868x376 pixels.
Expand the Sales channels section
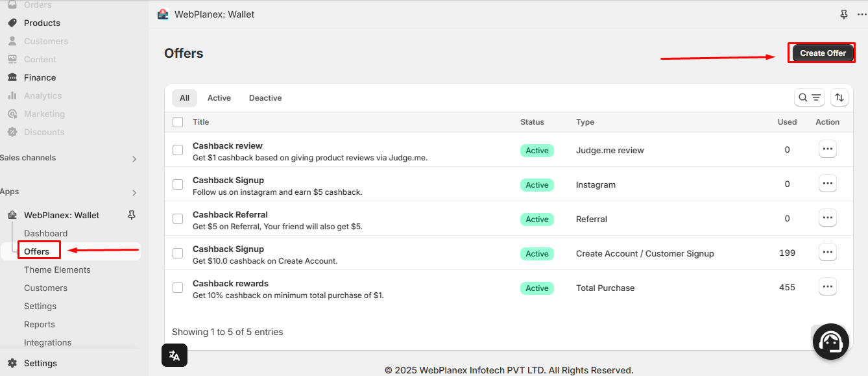click(134, 158)
